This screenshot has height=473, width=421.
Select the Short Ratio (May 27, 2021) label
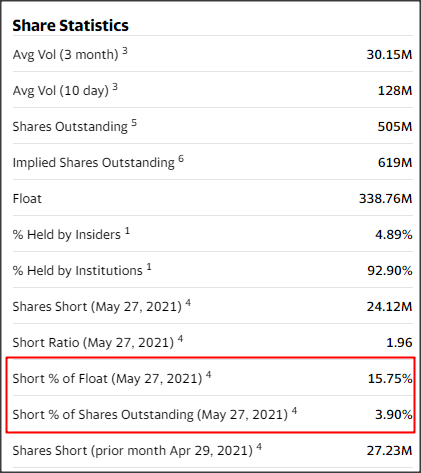point(93,343)
